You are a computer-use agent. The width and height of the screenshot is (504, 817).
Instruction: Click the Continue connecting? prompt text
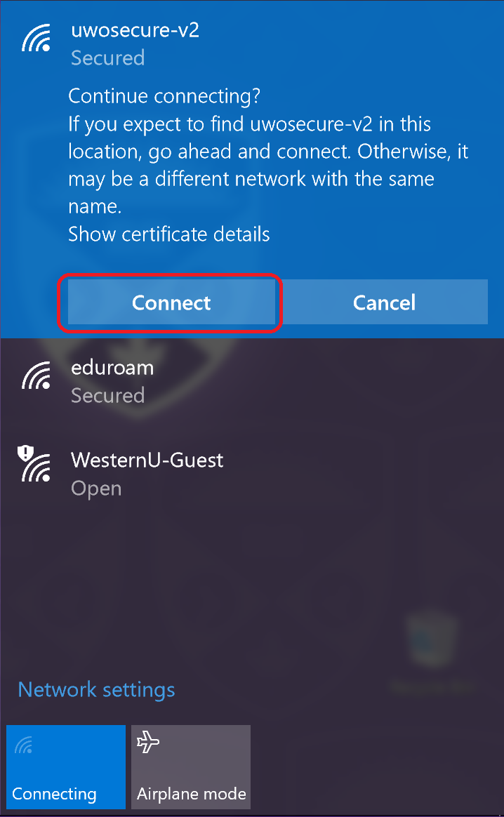[164, 96]
